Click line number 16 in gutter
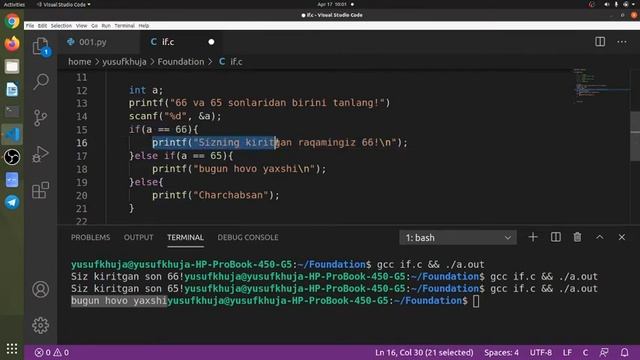The image size is (640, 360). 82,142
